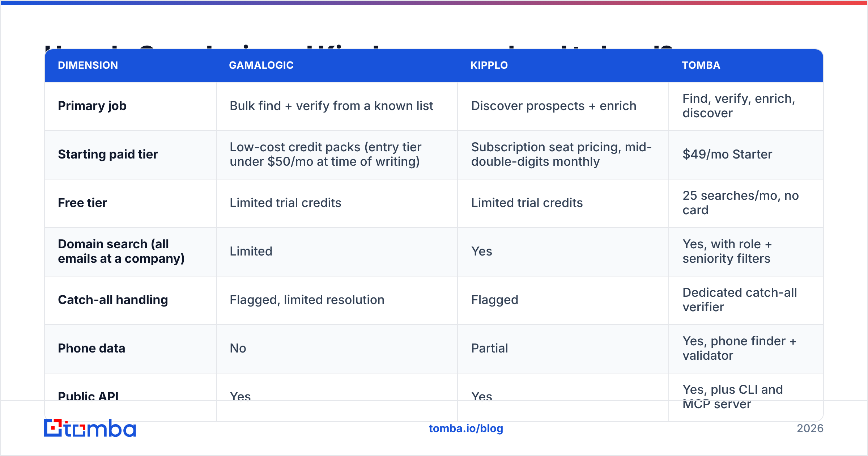Open the tomba.io/blog link

[466, 428]
